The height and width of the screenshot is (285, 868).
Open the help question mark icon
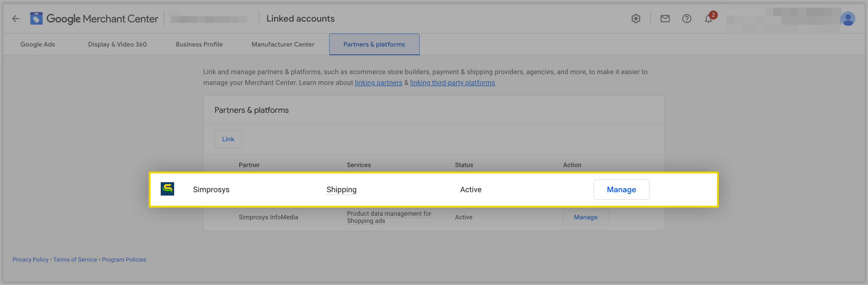coord(686,19)
